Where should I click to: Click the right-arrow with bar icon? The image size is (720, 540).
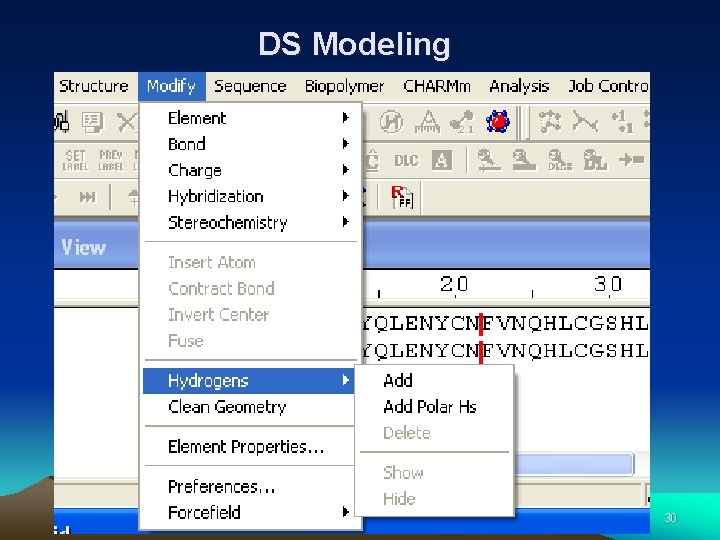[x=631, y=160]
